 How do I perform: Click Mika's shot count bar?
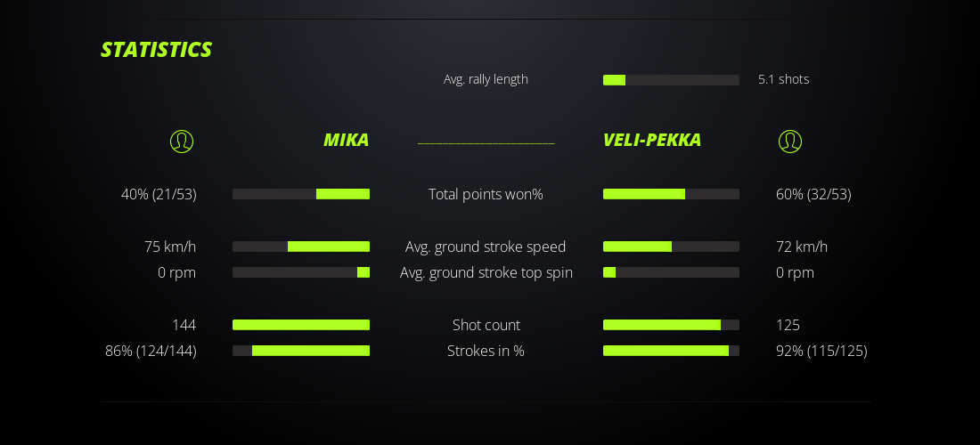coord(301,325)
